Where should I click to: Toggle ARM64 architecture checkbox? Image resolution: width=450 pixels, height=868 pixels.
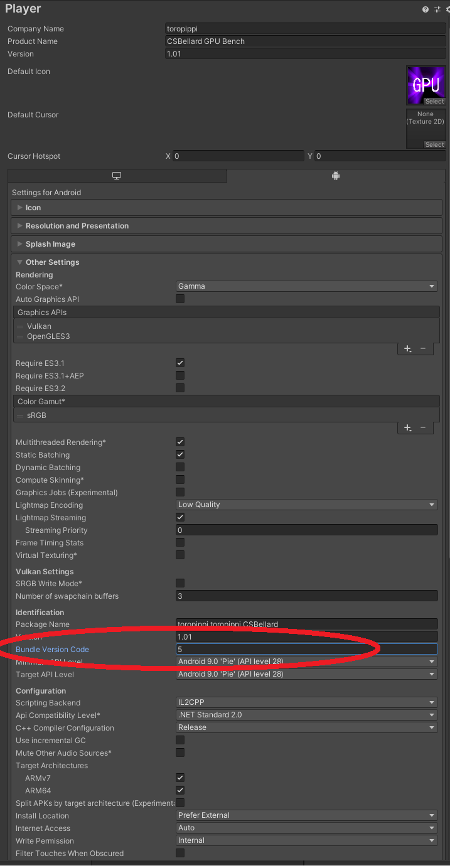pos(180,790)
